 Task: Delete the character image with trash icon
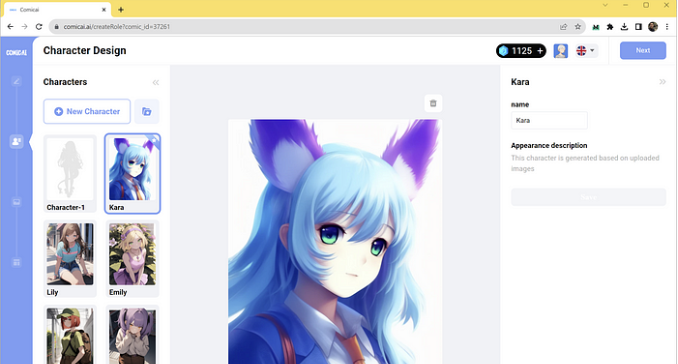[x=433, y=103]
